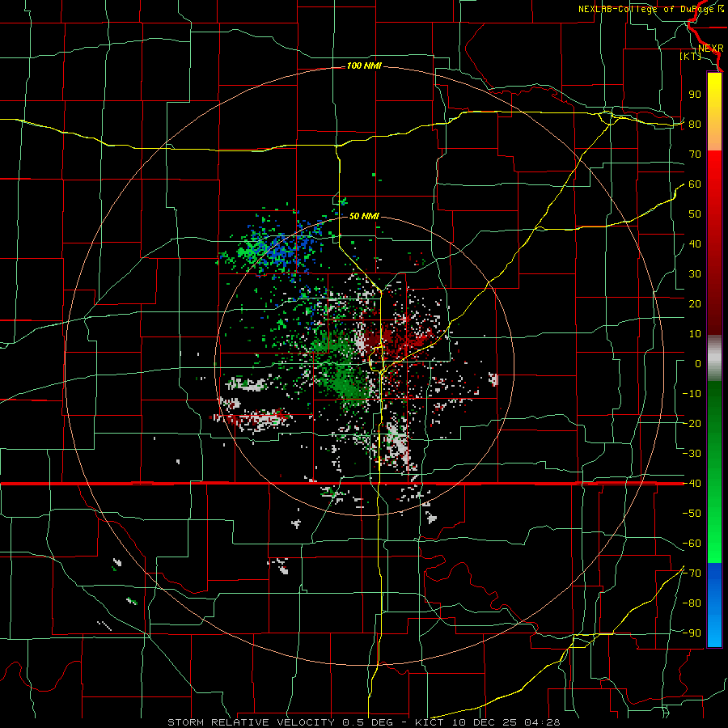Click the '50' value on the velocity scale
This screenshot has height=728, width=728.
pyautogui.click(x=695, y=214)
